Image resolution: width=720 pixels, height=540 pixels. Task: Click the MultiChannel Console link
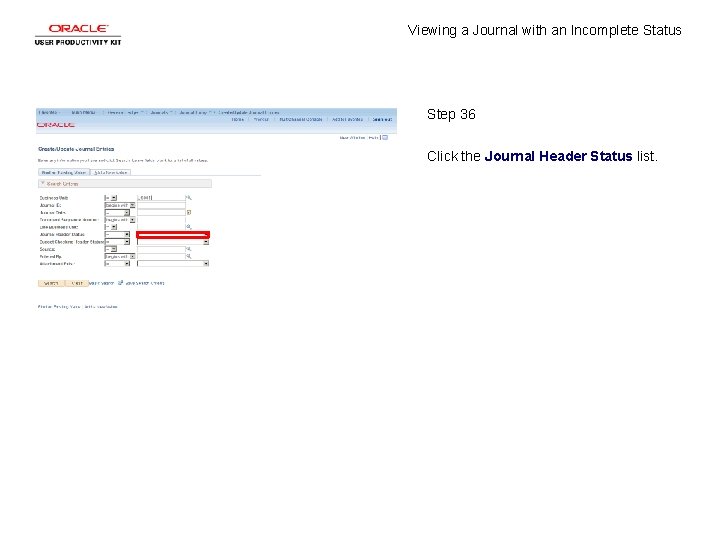(301, 119)
